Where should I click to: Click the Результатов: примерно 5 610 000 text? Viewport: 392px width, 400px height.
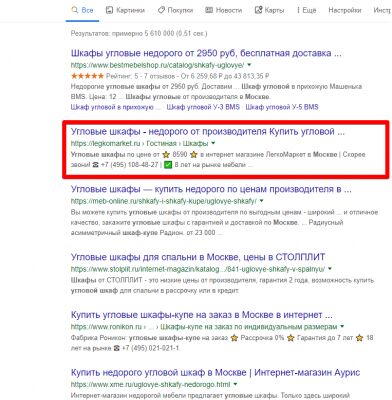click(x=139, y=33)
